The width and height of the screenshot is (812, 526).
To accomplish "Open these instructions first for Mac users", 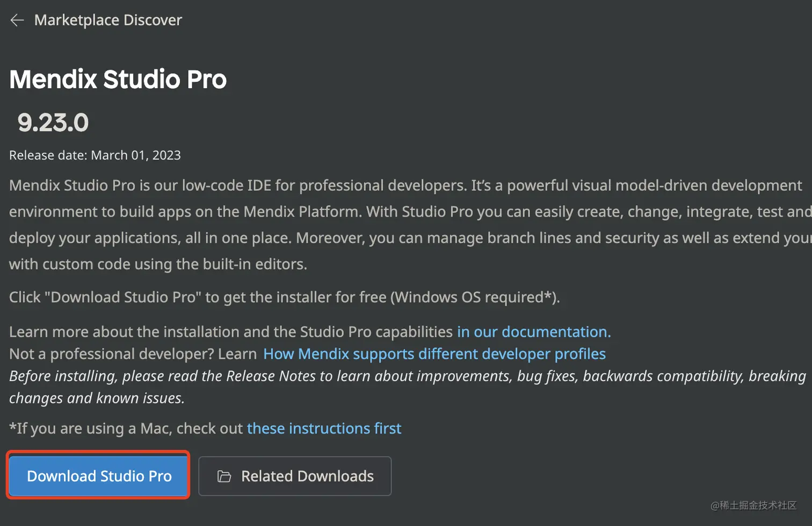I will click(323, 428).
